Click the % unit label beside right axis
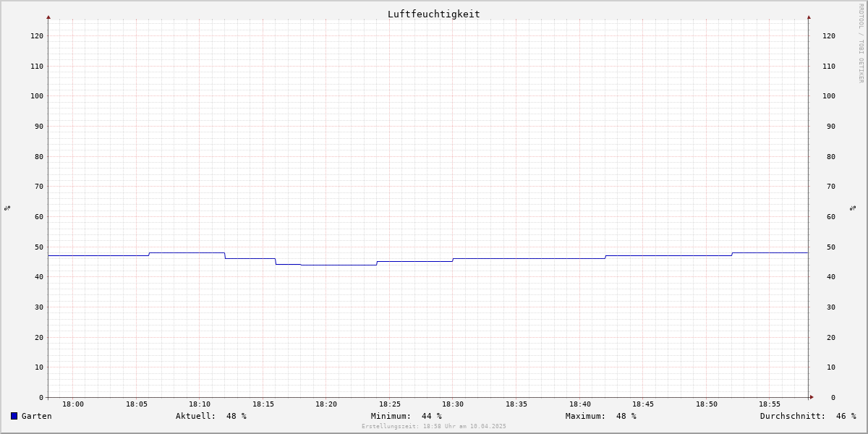Viewport: 868px width, 434px height. [x=853, y=208]
